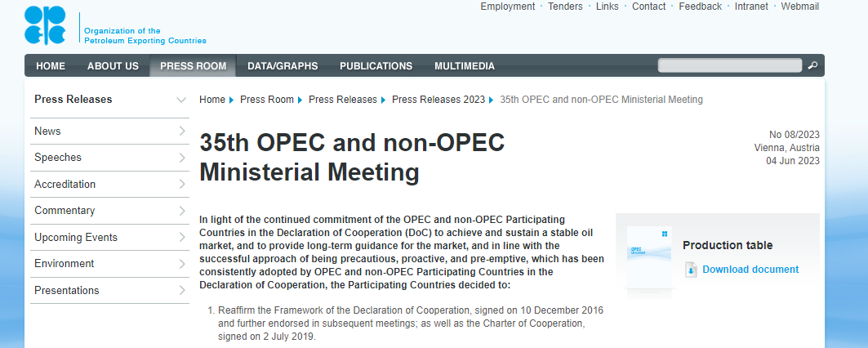Viewport: 868px width, 348px height.
Task: Click the arrow beside Accreditation
Action: 182,184
